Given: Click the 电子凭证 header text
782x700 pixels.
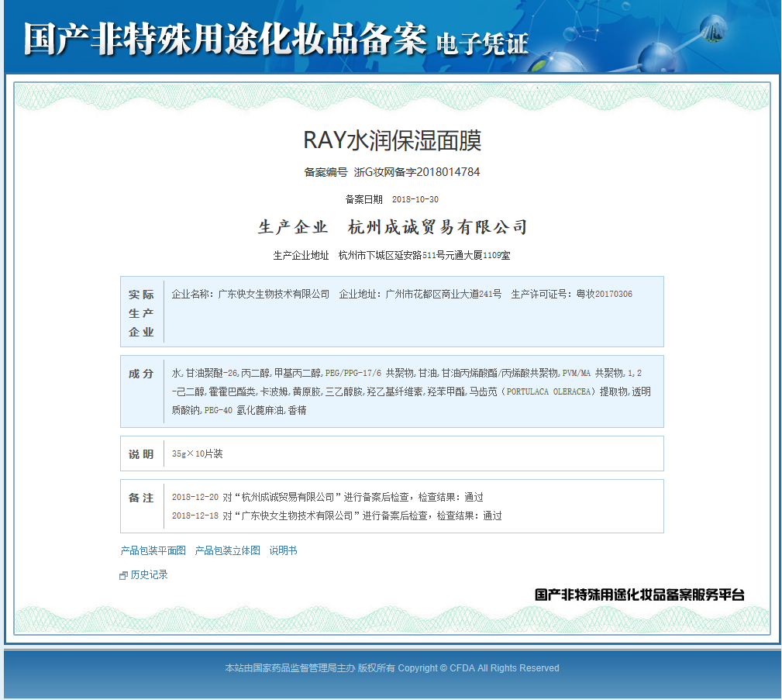Looking at the screenshot, I should click(482, 44).
